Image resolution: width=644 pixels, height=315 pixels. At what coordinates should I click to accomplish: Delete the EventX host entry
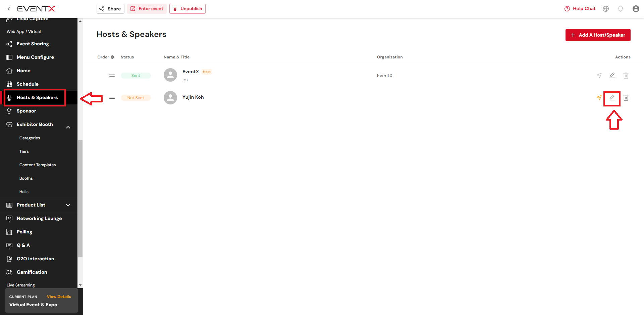click(626, 76)
